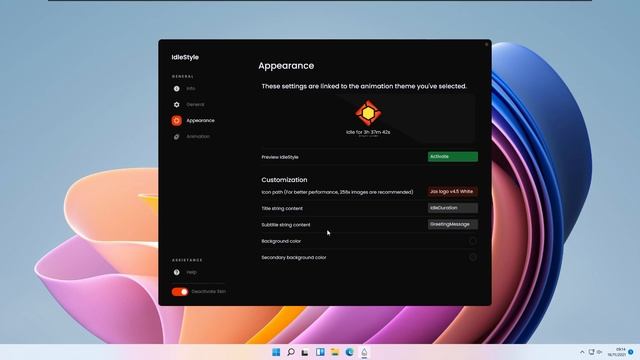Open File Explorer from taskbar
This screenshot has height=360, width=640.
click(335, 352)
